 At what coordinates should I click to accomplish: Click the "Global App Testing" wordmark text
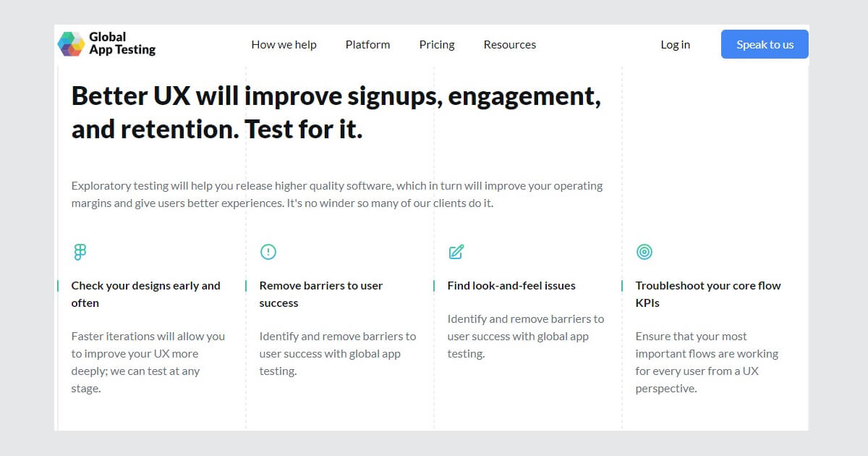pos(123,43)
